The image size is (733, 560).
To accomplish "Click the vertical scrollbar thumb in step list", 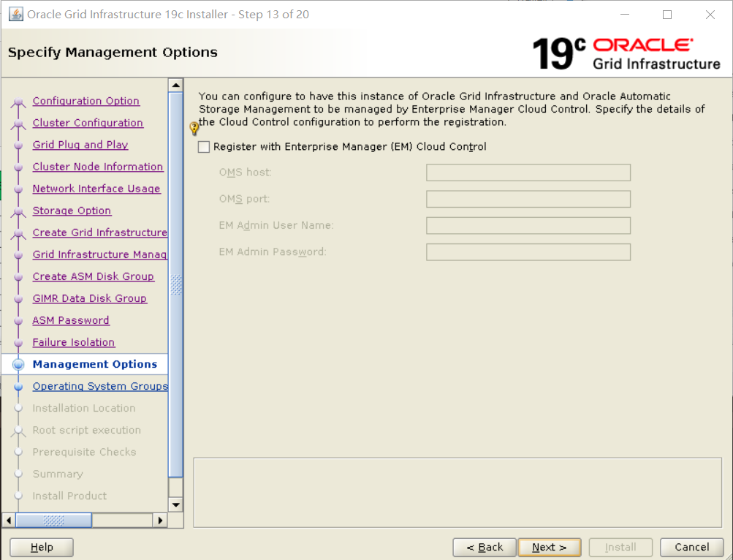I will [x=176, y=284].
